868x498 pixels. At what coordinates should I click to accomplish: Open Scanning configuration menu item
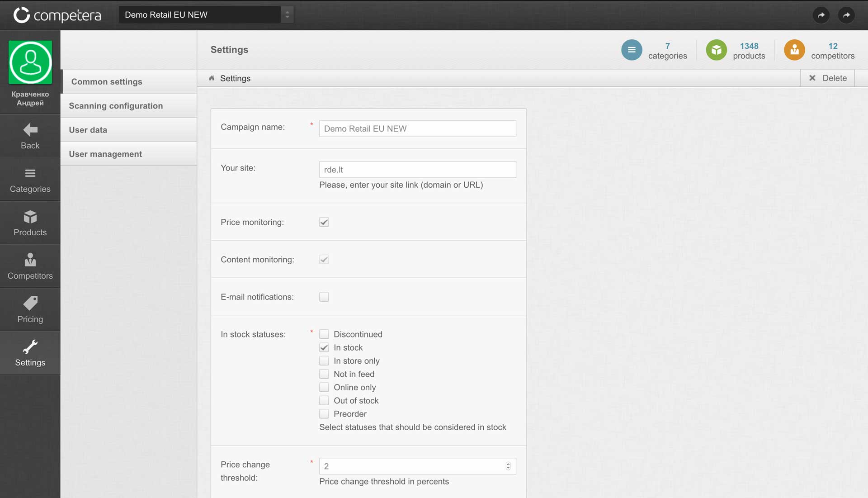(116, 106)
